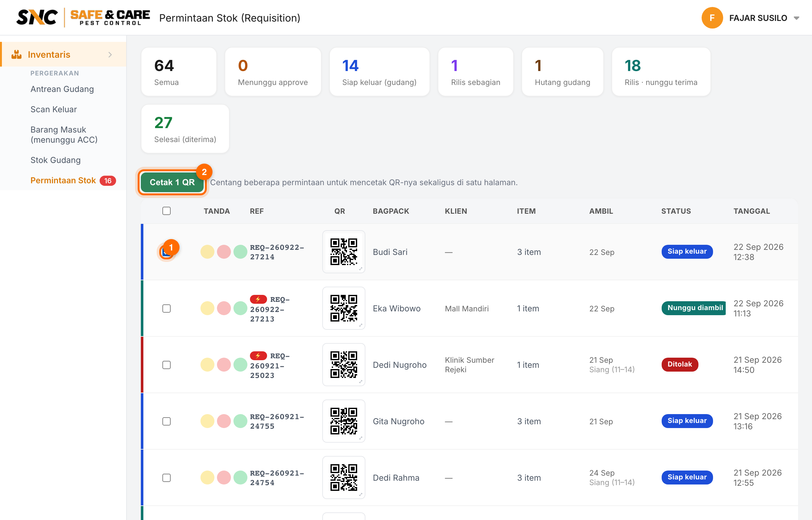The width and height of the screenshot is (812, 520).
Task: Click the Ditolak status badge
Action: [x=680, y=364]
